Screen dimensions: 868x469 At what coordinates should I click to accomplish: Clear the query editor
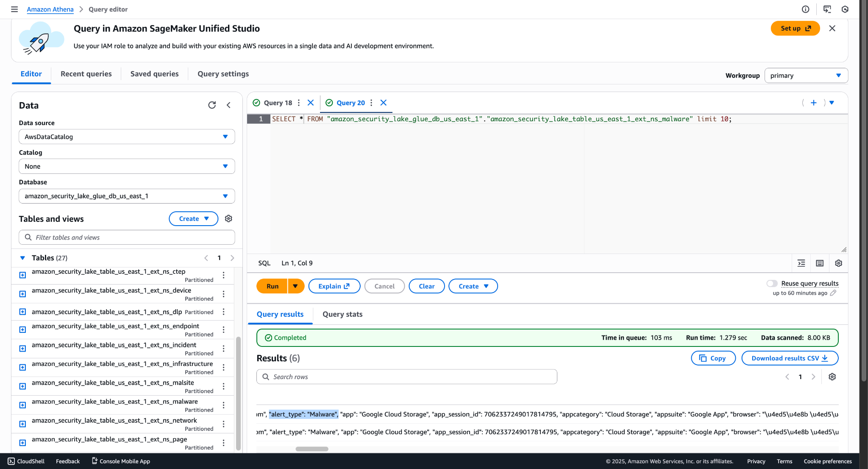coord(427,286)
